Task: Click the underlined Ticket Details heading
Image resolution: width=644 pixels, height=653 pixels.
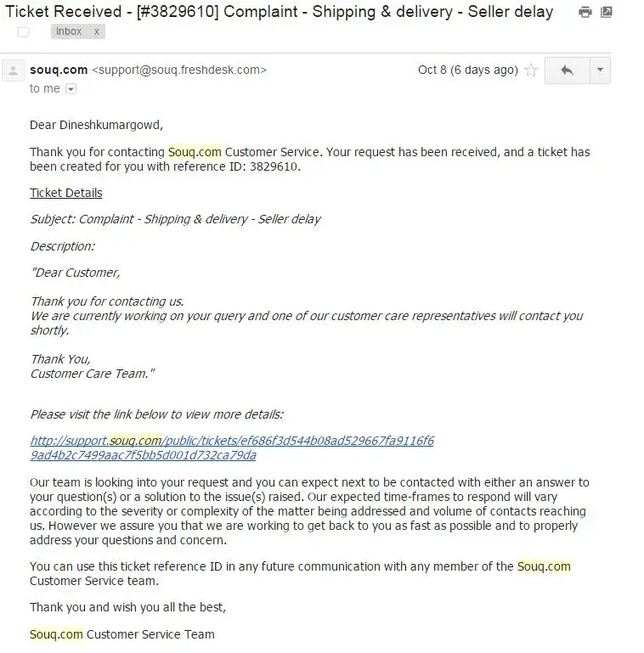Action: click(x=66, y=193)
